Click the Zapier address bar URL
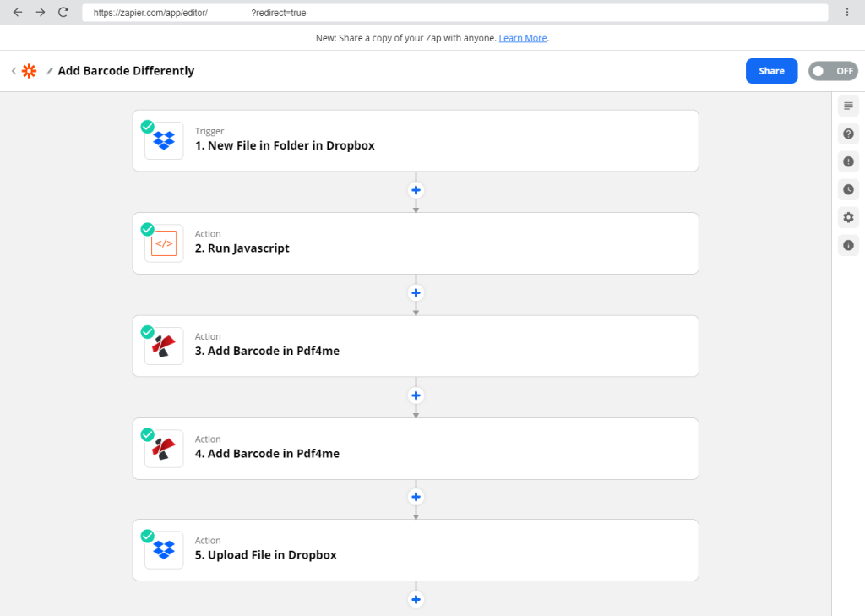The height and width of the screenshot is (616, 865). tap(454, 13)
